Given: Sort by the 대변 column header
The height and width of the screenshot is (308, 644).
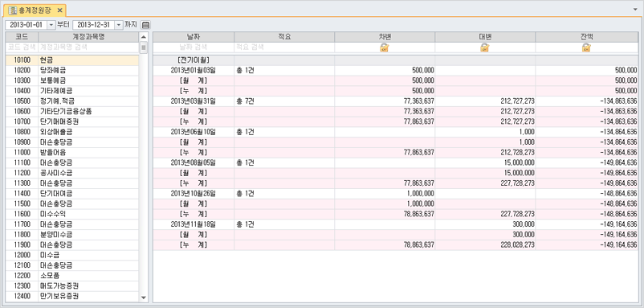Looking at the screenshot, I should [485, 38].
